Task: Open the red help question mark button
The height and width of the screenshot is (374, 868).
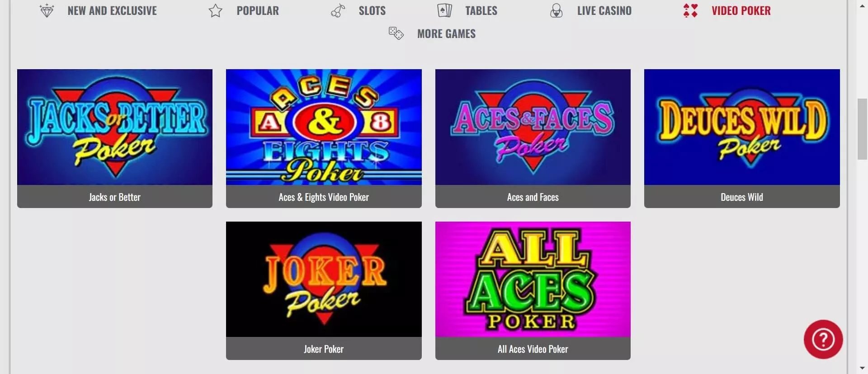Action: point(823,339)
